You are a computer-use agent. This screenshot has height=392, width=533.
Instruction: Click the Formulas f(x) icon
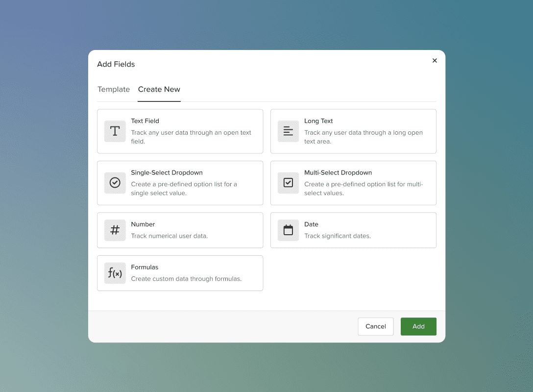pos(115,273)
